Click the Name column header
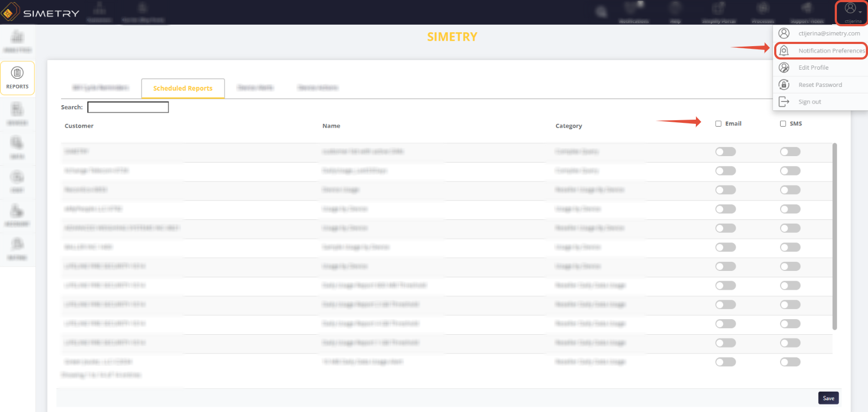This screenshot has height=412, width=868. pos(331,126)
